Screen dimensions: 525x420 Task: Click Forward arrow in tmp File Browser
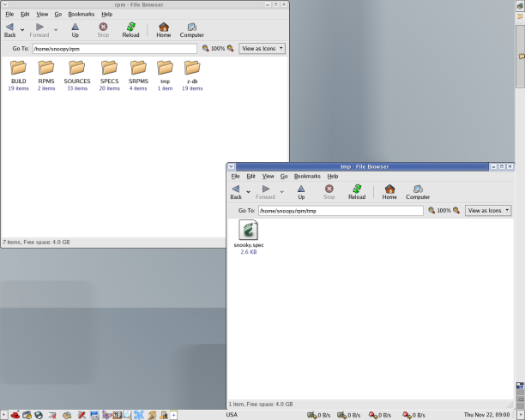coord(266,189)
